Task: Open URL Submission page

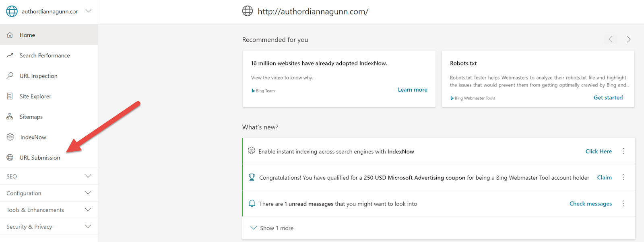Action: (x=49, y=158)
